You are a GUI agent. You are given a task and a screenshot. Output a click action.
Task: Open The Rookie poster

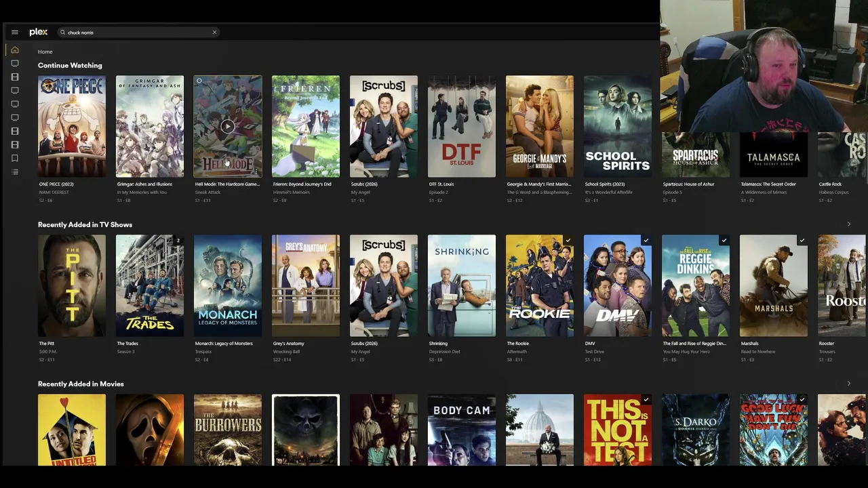[540, 285]
